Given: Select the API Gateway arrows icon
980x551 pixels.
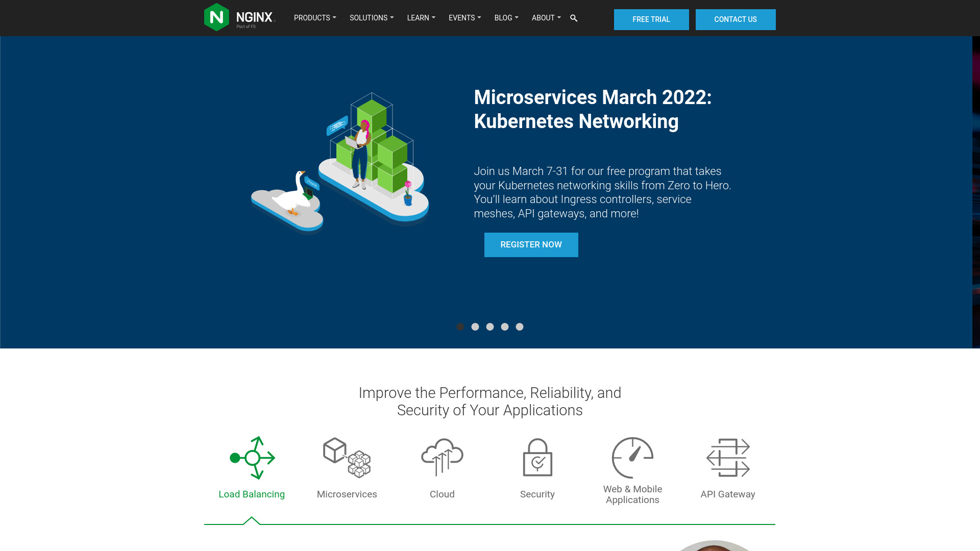Looking at the screenshot, I should [728, 458].
